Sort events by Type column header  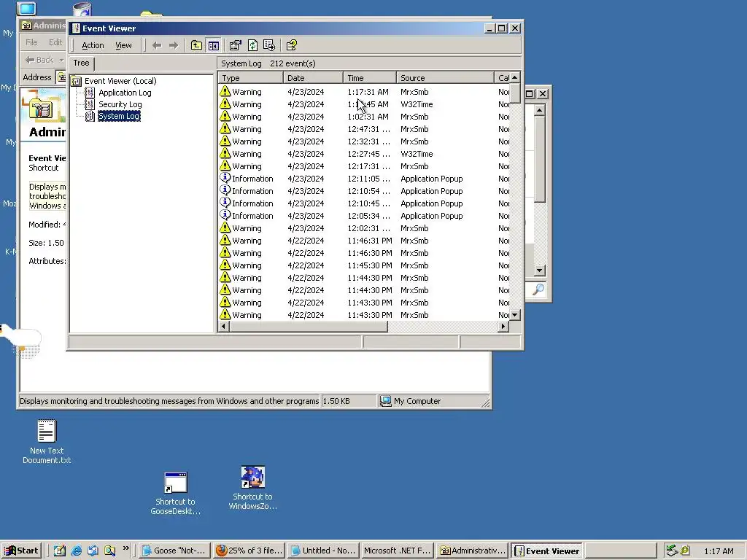point(251,77)
